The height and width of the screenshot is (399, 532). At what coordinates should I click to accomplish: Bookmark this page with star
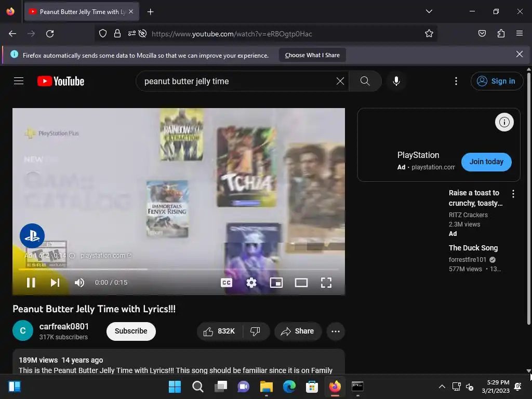(429, 33)
